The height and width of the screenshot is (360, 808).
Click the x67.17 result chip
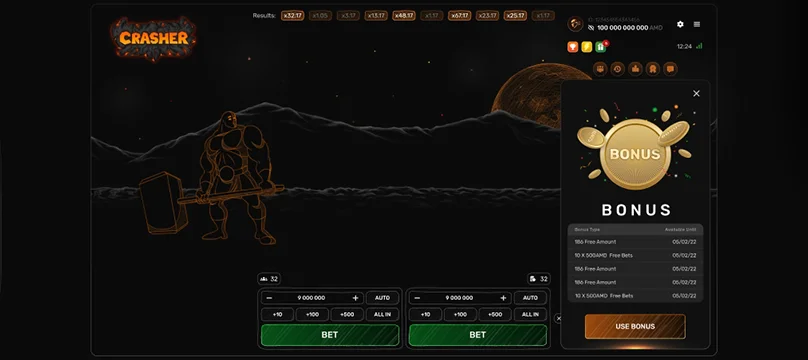tap(460, 15)
